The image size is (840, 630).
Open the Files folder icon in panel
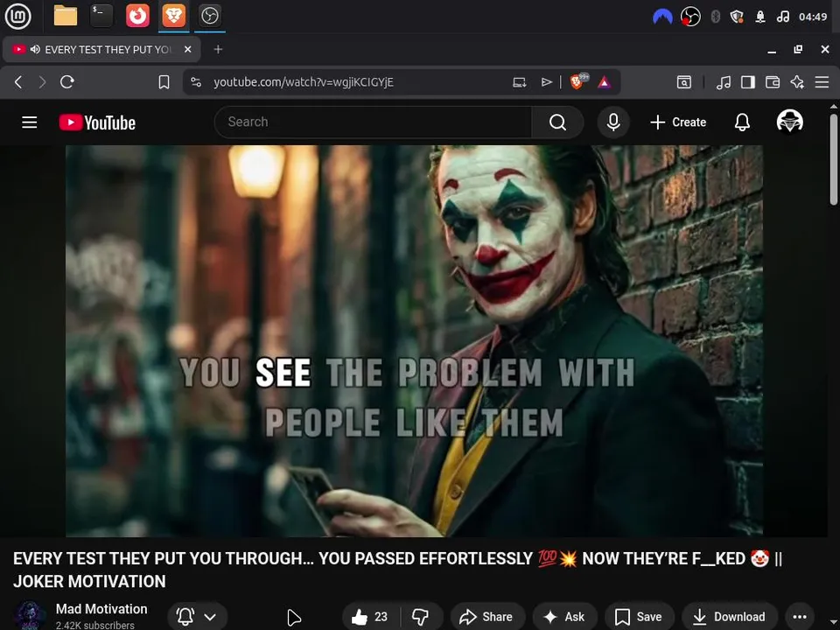(66, 16)
